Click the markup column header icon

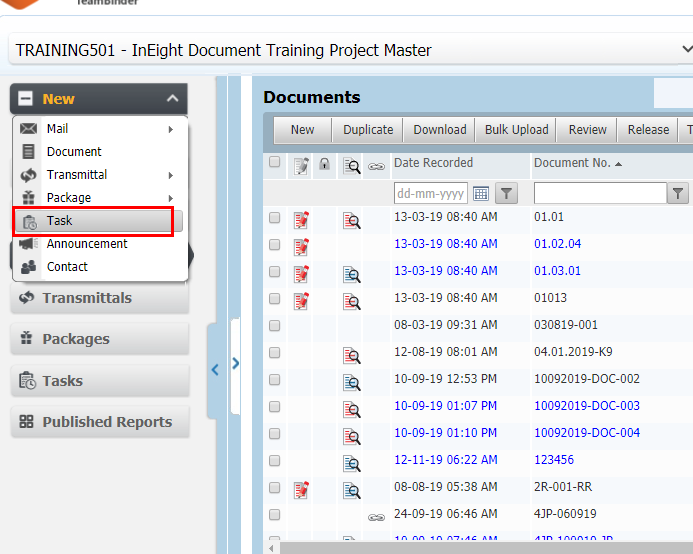pos(301,166)
